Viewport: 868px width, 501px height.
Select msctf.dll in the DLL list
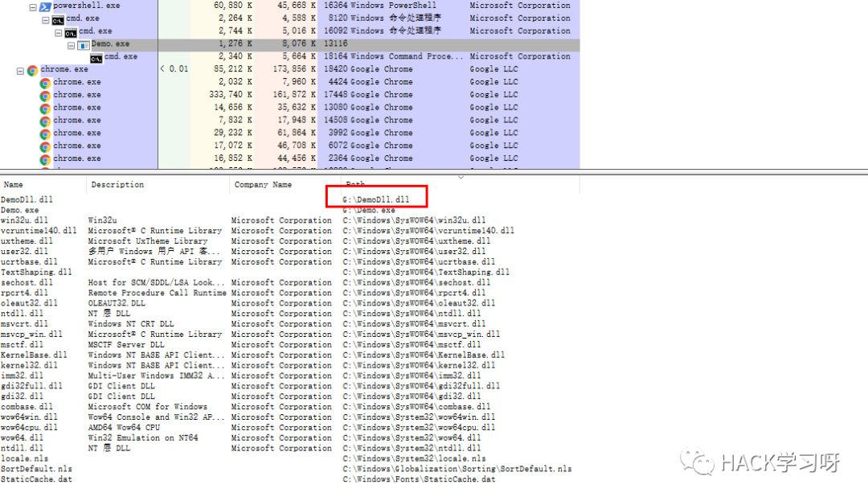tap(23, 345)
